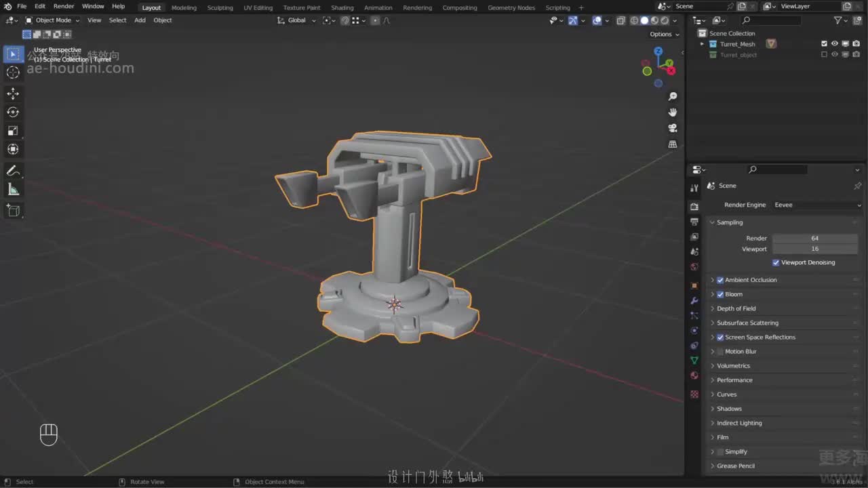Open the Output properties tab
Viewport: 868px width, 488px height.
coord(694,222)
